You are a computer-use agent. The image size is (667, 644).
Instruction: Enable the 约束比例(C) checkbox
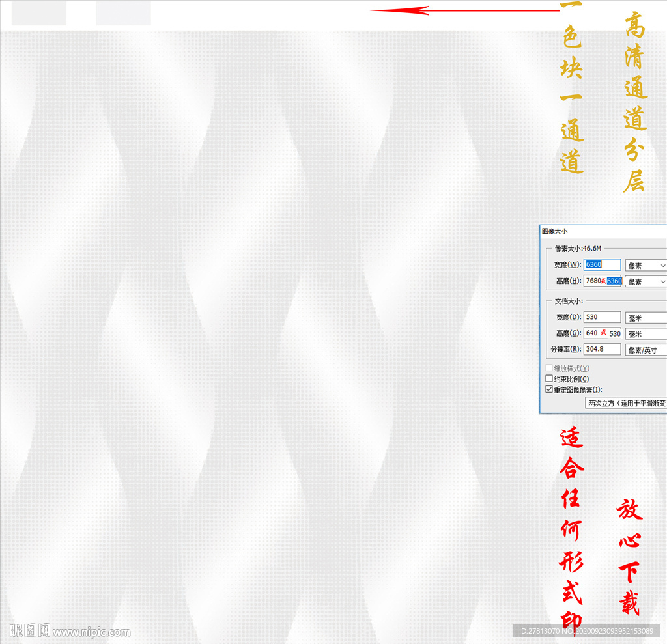pos(549,378)
